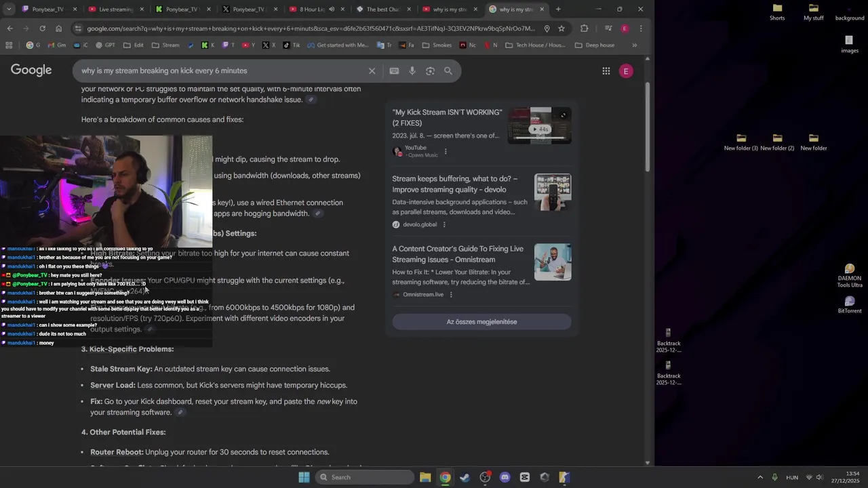Open the X bookmark in bookmarks bar
Screen dimensions: 868x488
[269, 45]
